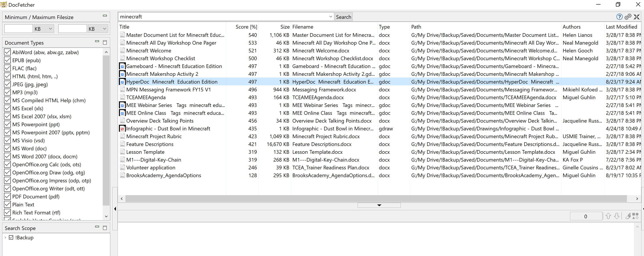Go to previous occurrence with up arrow
This screenshot has width=644, height=256.
point(608,216)
